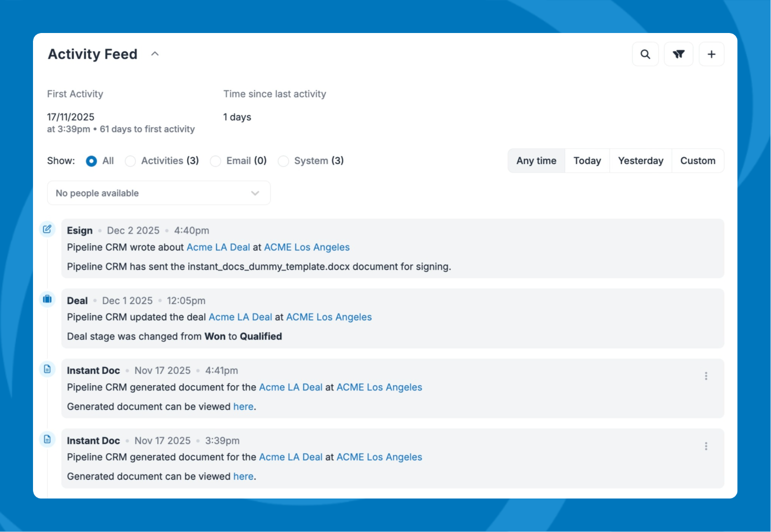The height and width of the screenshot is (532, 771).
Task: Click the 3:39pm Instant Doc document icon
Action: 47,439
